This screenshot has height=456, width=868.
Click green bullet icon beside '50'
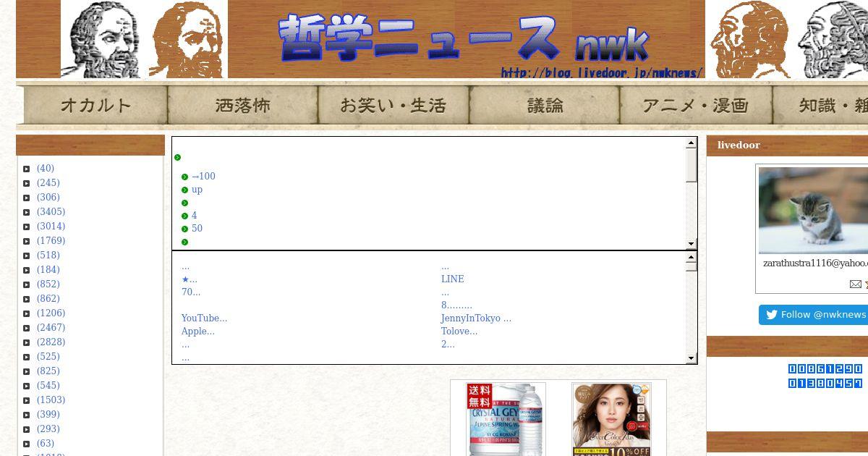pos(185,229)
